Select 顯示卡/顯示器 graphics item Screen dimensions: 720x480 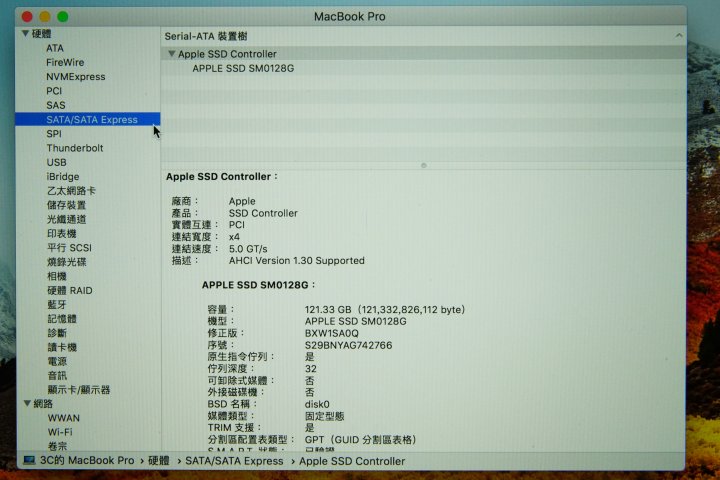point(79,390)
